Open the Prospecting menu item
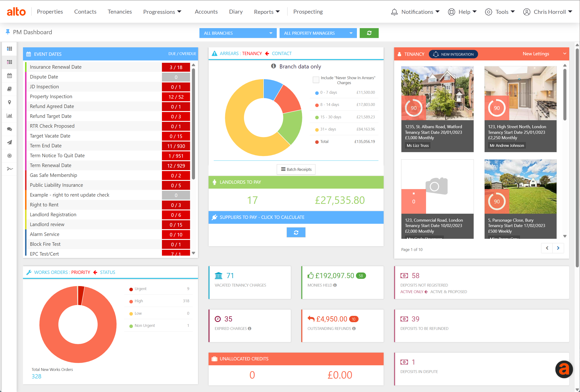This screenshot has height=392, width=580. [308, 11]
